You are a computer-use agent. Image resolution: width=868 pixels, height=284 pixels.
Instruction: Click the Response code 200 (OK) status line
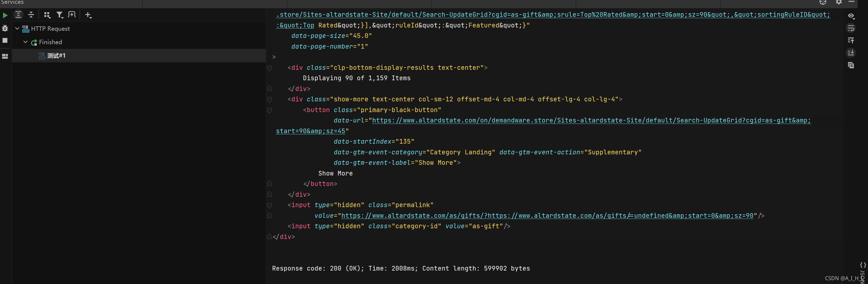tap(401, 269)
